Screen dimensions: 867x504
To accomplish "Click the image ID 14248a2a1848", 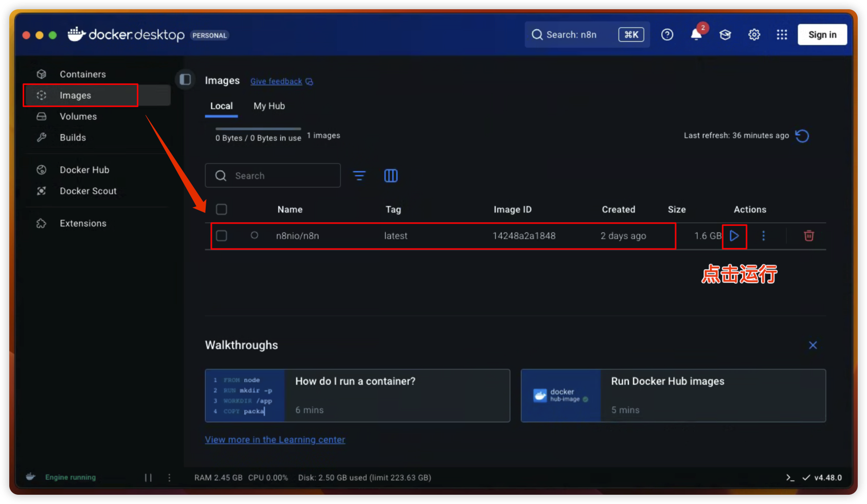I will [524, 236].
